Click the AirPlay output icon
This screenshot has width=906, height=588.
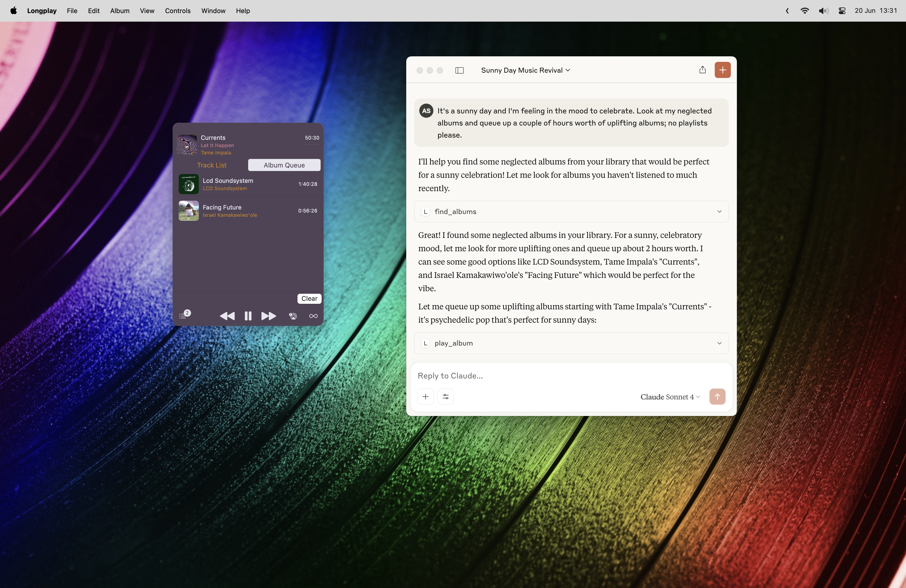293,316
